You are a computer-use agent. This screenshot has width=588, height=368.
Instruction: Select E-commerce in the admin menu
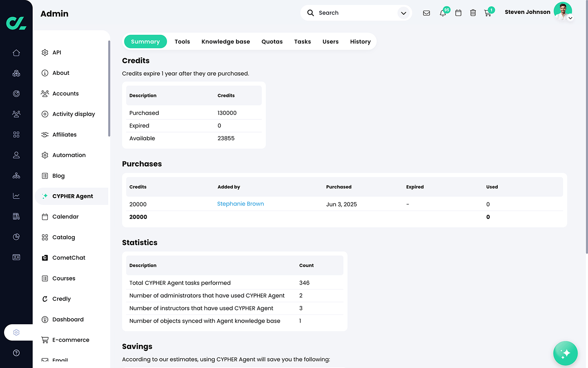tap(71, 340)
